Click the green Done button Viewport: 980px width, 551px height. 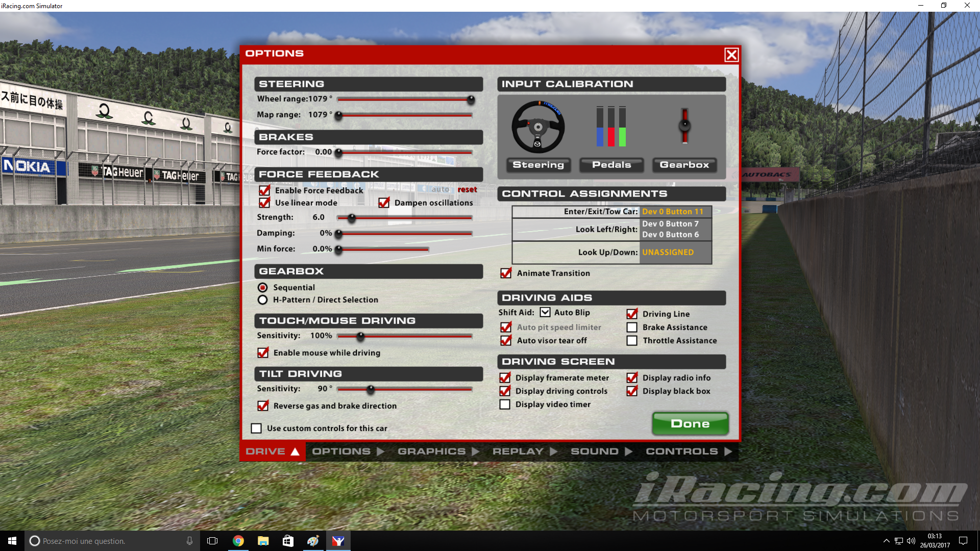click(690, 423)
